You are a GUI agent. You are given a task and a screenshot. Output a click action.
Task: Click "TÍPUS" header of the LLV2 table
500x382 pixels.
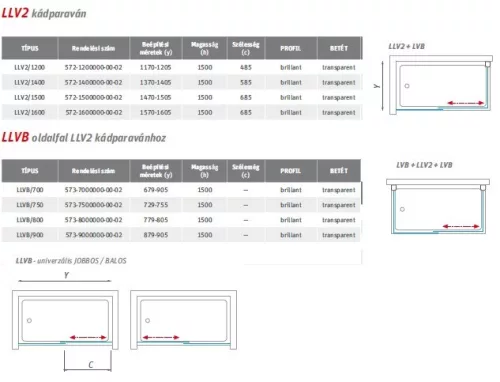tap(30, 48)
